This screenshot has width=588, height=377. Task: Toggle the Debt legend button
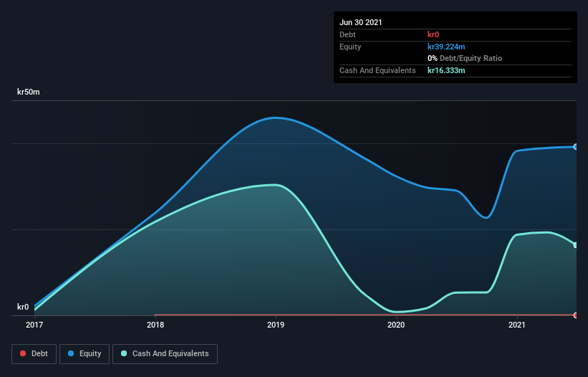[34, 354]
